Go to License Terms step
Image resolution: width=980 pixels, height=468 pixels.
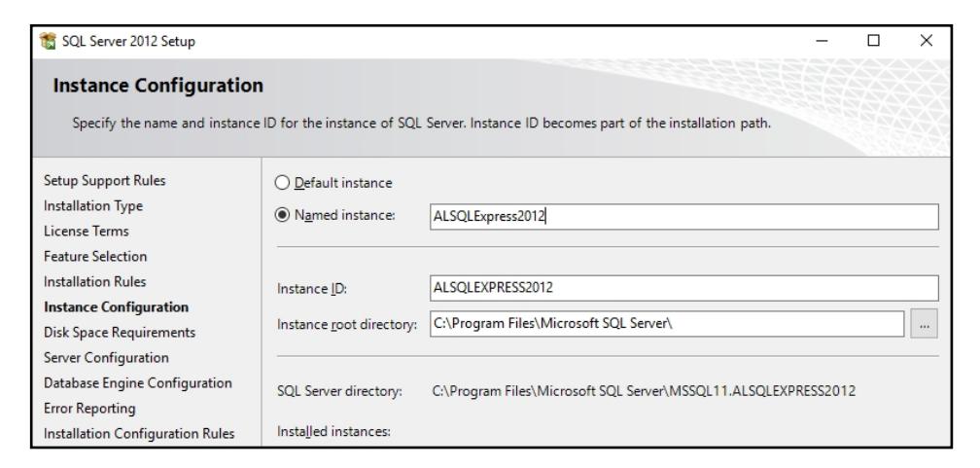[87, 231]
